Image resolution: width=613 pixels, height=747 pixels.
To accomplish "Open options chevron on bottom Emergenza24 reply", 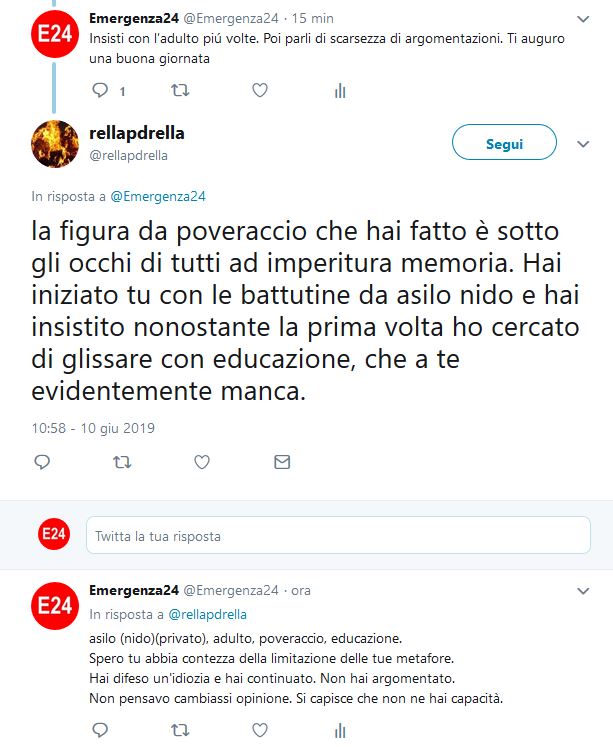I will click(583, 591).
